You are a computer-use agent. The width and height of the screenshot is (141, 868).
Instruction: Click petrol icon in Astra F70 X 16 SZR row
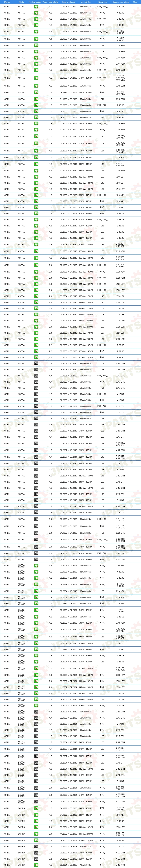[x=36, y=99]
